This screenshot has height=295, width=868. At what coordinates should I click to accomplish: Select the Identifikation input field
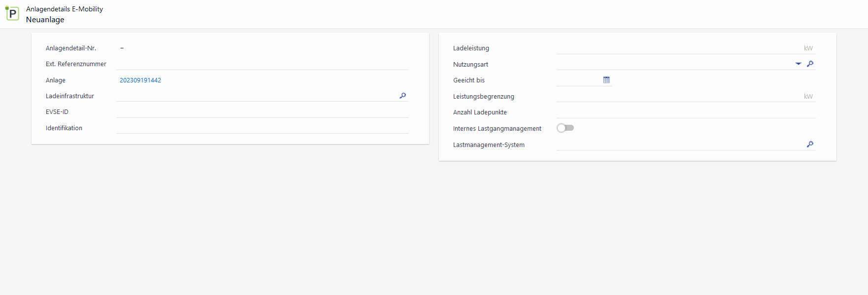point(262,128)
